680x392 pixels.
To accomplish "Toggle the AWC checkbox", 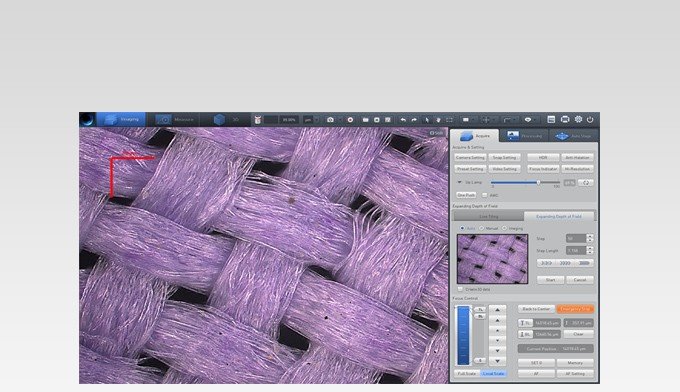I will 484,195.
